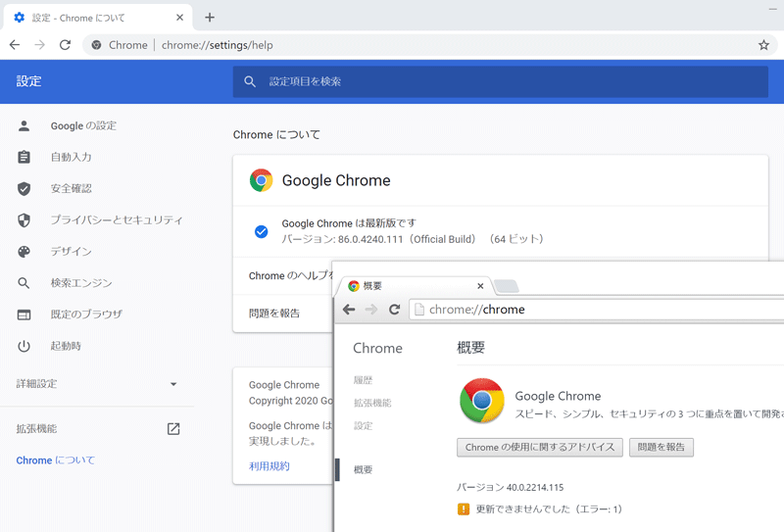This screenshot has width=784, height=532.
Task: Click the page icon in chrome://chrome address field
Action: pos(419,310)
